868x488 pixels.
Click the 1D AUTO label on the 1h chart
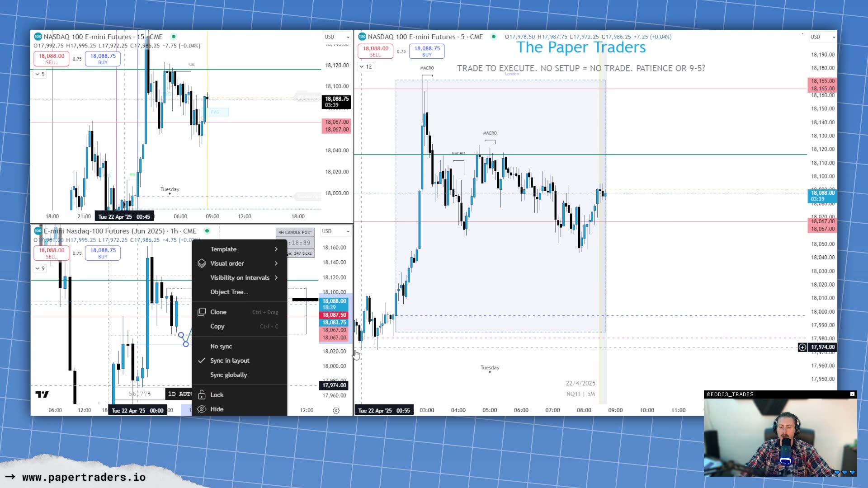(179, 394)
